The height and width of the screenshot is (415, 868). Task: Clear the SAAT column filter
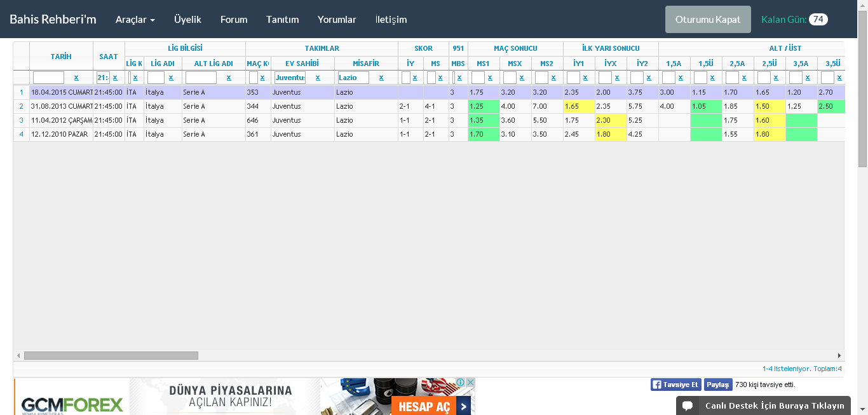[x=115, y=78]
